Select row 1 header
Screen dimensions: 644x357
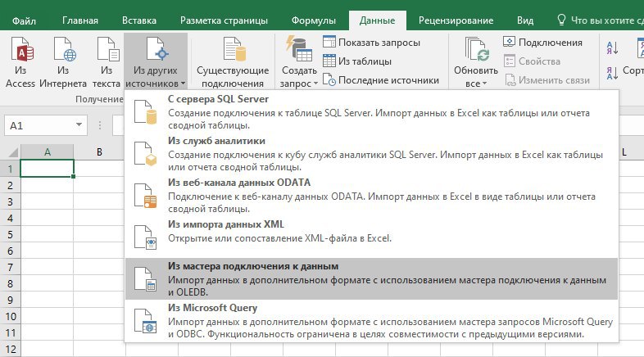tap(11, 169)
